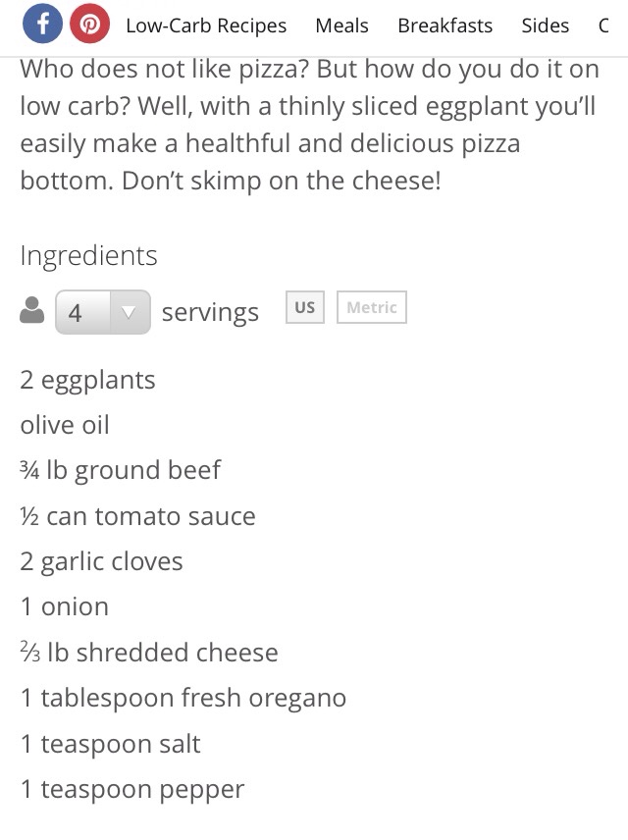This screenshot has width=628, height=840.
Task: Open the Breakfasts menu item
Action: coord(445,26)
